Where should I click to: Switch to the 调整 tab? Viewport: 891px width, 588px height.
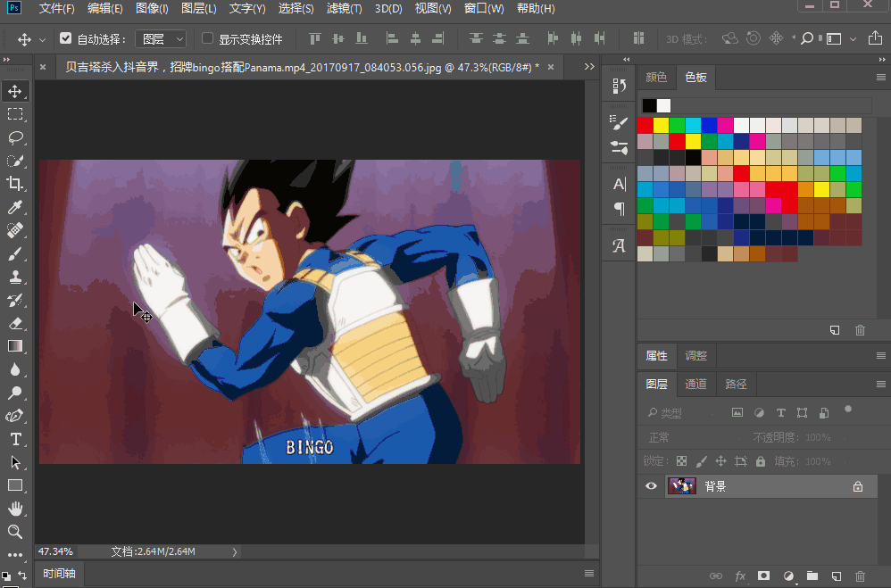[x=696, y=356]
